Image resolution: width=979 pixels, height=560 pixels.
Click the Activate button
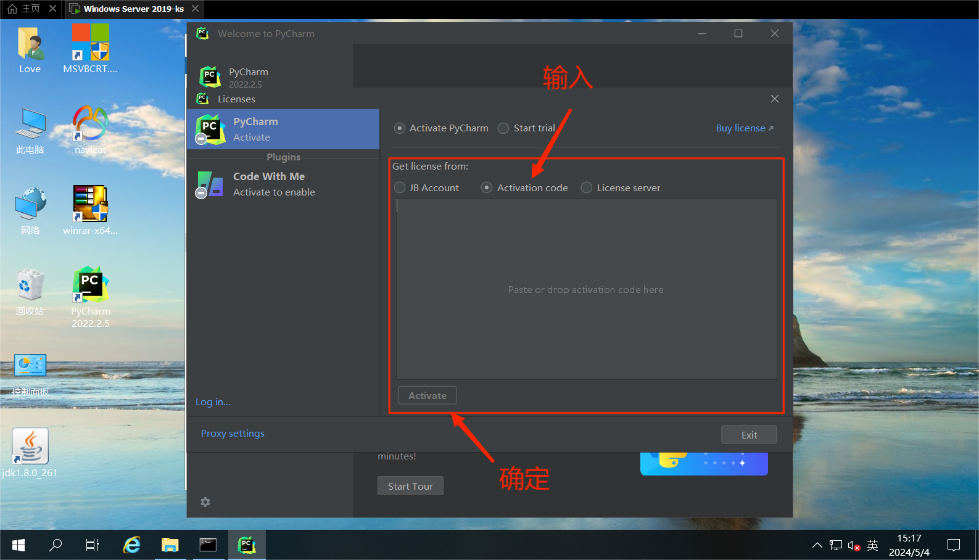(x=428, y=395)
